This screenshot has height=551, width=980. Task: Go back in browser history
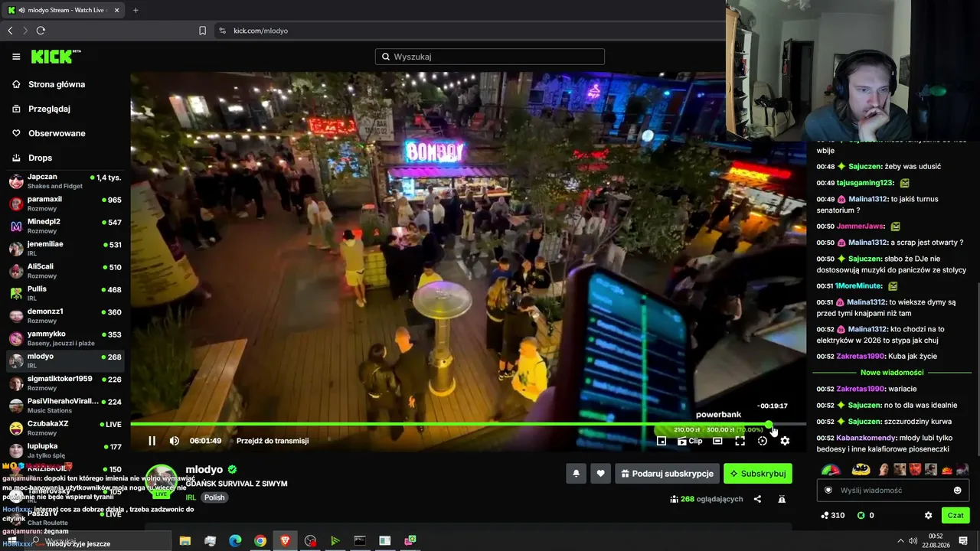click(10, 31)
